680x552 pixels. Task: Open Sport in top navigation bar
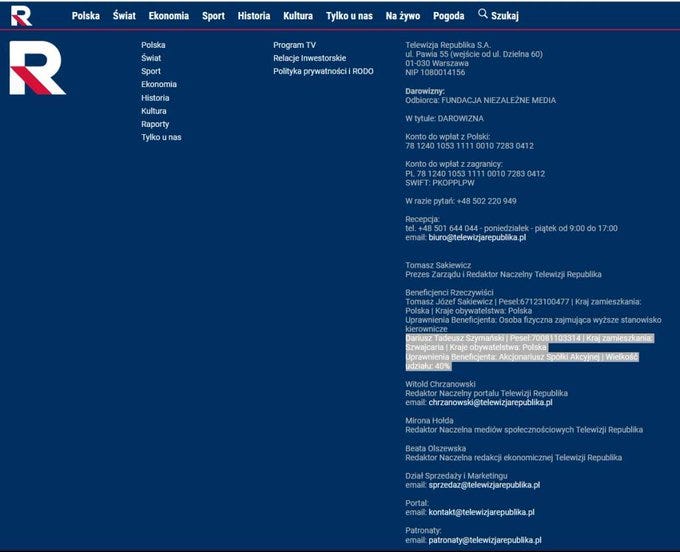point(213,16)
